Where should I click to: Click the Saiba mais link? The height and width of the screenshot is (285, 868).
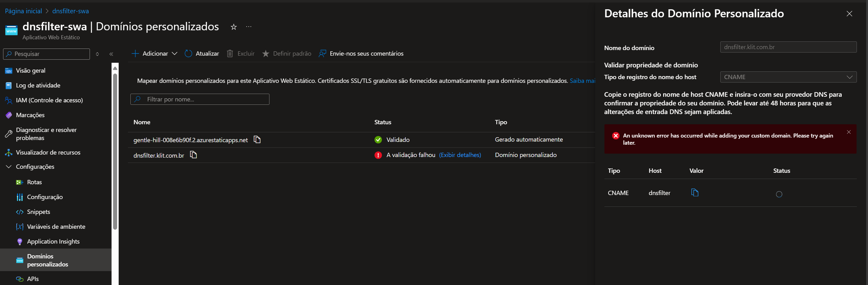click(582, 81)
